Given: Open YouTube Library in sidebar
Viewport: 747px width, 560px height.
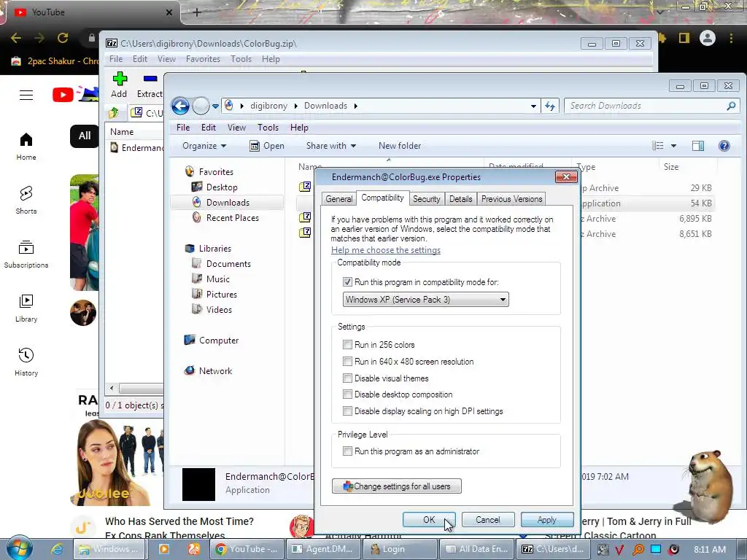Looking at the screenshot, I should coord(26,308).
